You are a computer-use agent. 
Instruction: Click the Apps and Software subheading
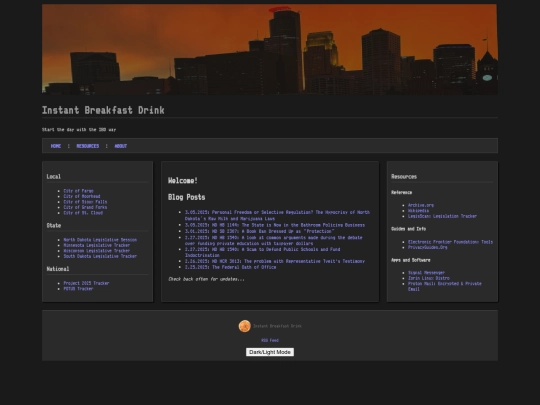(x=411, y=260)
